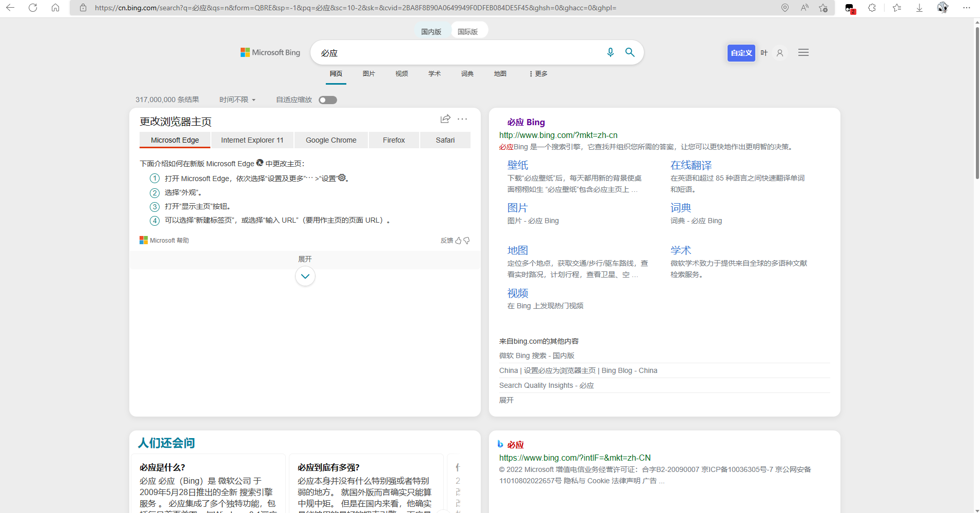
Task: Open the 地图 search tab
Action: click(500, 74)
